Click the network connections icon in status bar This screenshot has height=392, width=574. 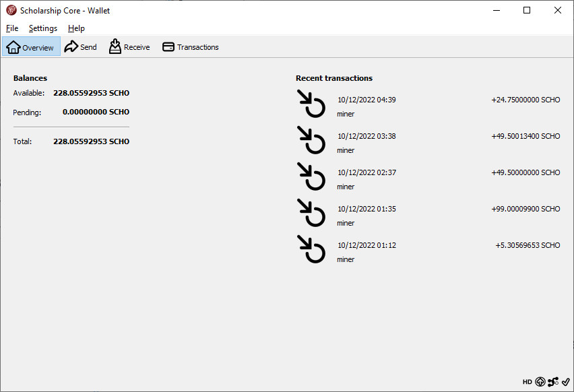[553, 382]
